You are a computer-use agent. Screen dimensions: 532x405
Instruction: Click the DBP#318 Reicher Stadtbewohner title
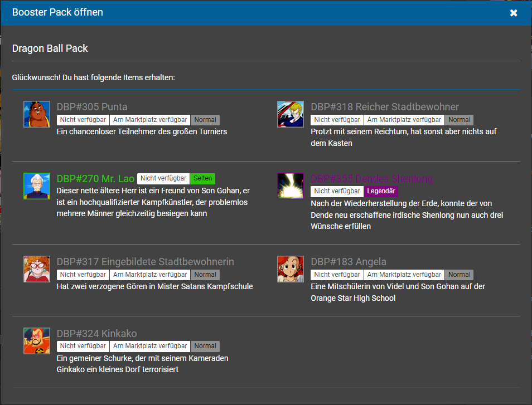coord(385,107)
